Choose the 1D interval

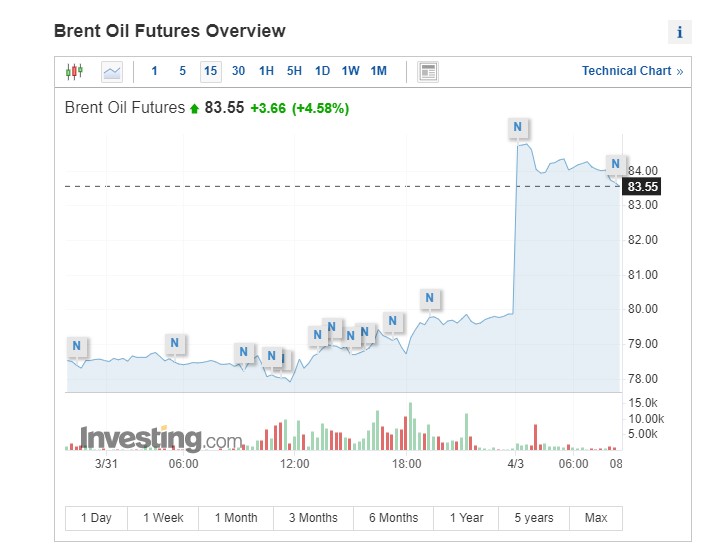[x=322, y=71]
